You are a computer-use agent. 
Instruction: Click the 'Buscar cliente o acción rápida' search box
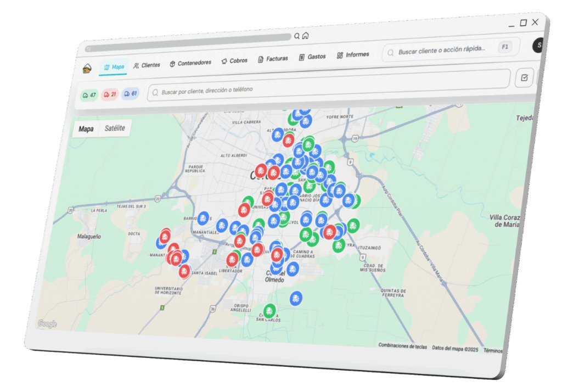442,50
